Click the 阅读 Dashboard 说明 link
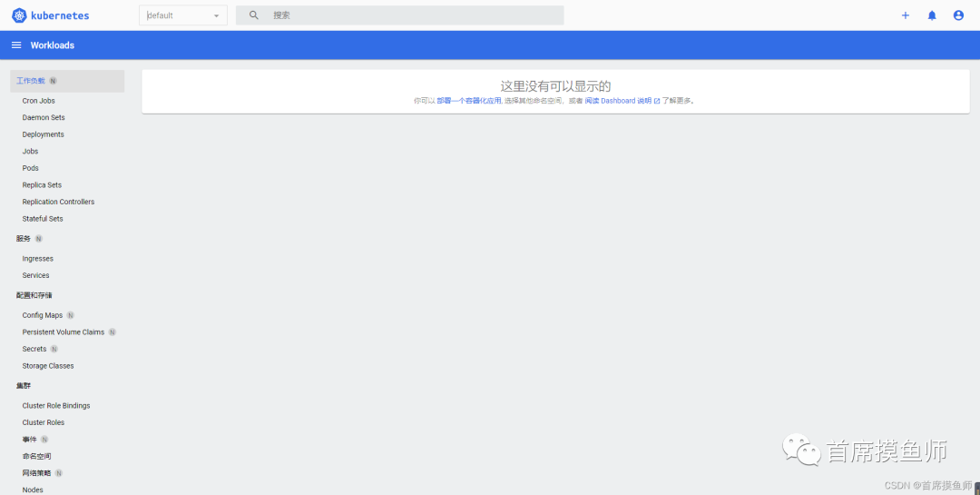 618,101
